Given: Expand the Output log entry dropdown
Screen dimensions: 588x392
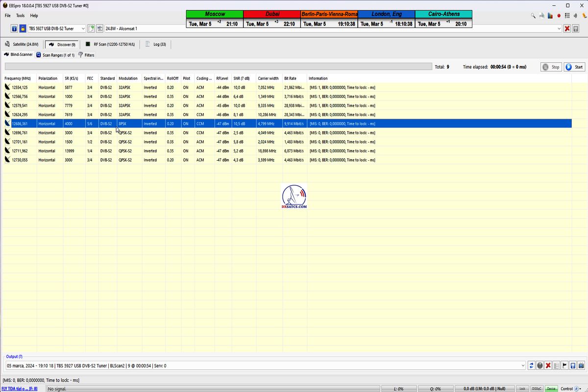Looking at the screenshot, I should click(523, 366).
